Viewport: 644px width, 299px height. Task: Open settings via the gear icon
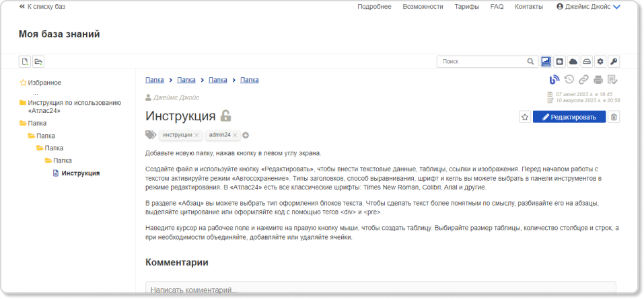pyautogui.click(x=600, y=62)
